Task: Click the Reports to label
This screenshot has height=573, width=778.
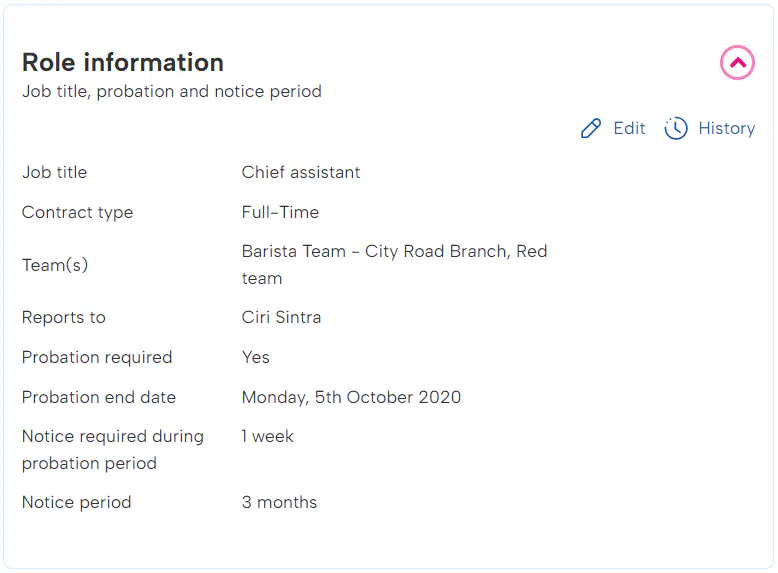Action: (x=63, y=317)
